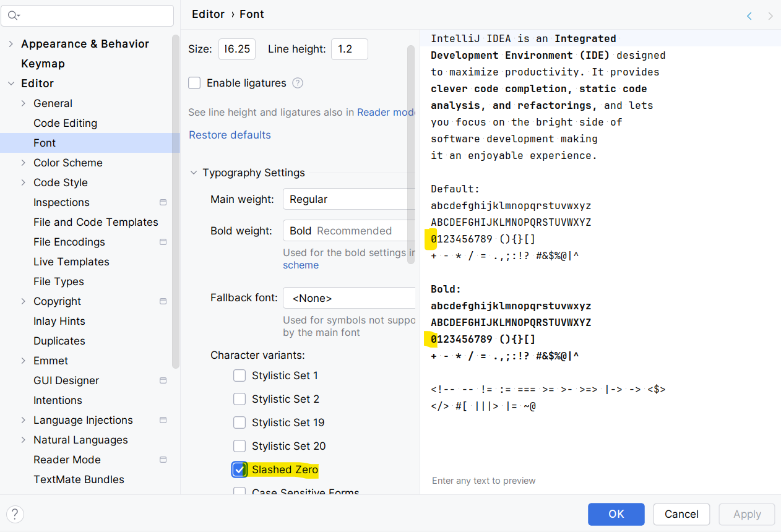Screen dimensions: 781x532
Task: Click the back navigation arrow
Action: 749,16
